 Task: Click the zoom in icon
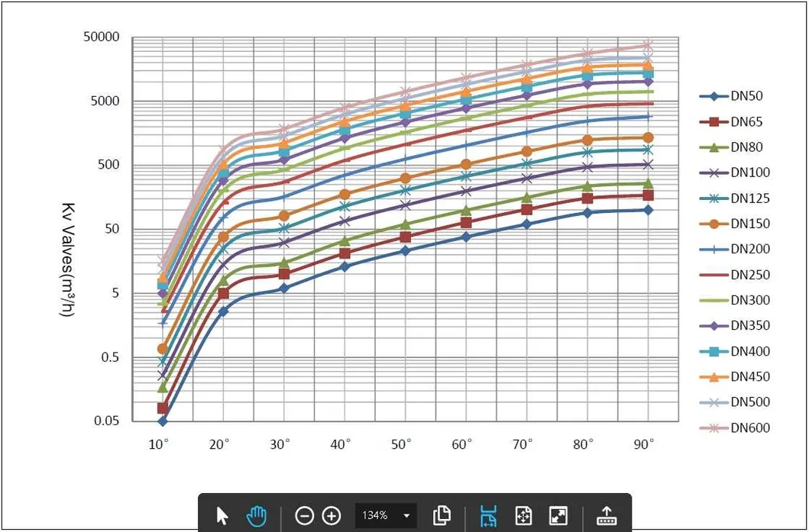(x=330, y=516)
